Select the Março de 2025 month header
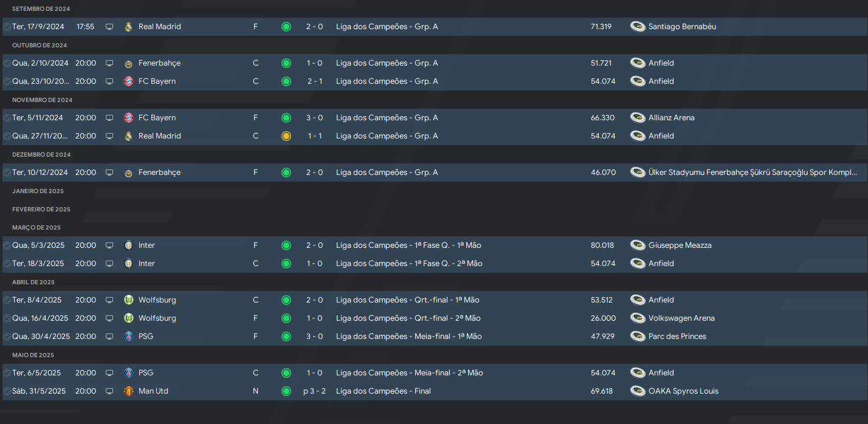Image resolution: width=868 pixels, height=424 pixels. pyautogui.click(x=36, y=227)
